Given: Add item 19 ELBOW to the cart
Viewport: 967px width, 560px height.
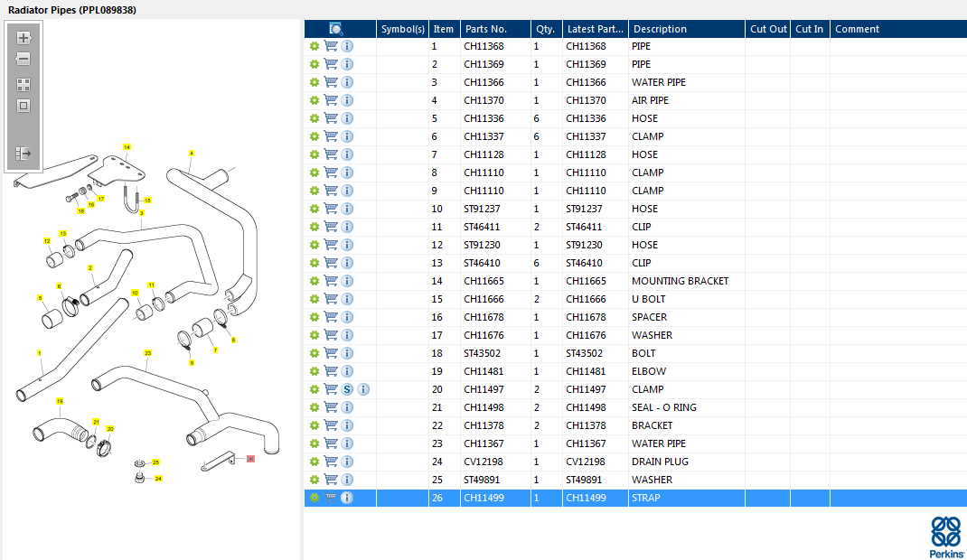Looking at the screenshot, I should (x=331, y=371).
